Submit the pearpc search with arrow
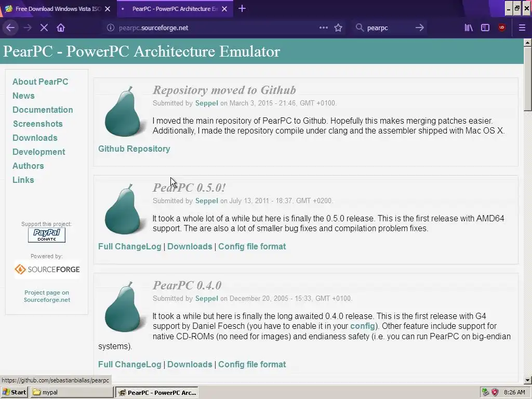This screenshot has height=399, width=532. [x=420, y=28]
